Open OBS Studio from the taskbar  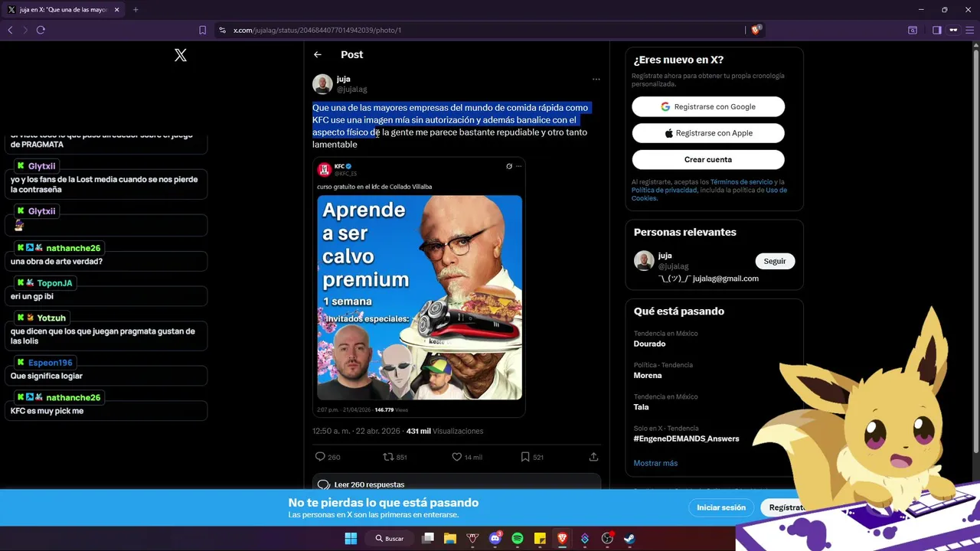click(607, 539)
